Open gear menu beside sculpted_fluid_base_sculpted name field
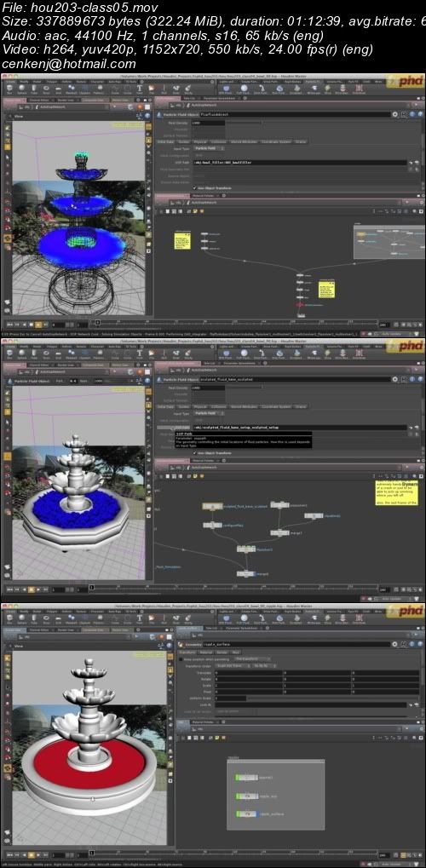 (395, 379)
